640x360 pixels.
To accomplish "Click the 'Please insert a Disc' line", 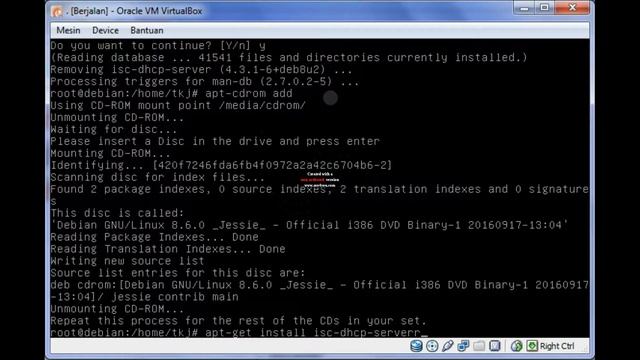I will pyautogui.click(x=215, y=142).
